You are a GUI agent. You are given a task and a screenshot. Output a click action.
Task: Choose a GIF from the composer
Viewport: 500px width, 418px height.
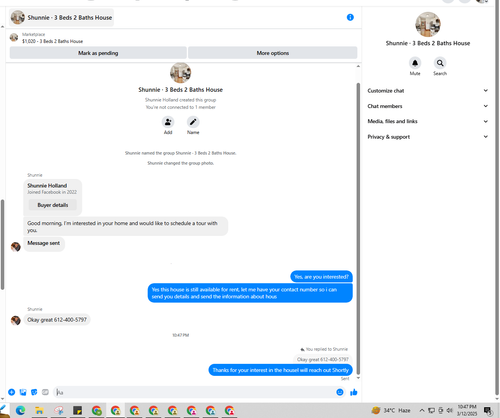(45, 392)
